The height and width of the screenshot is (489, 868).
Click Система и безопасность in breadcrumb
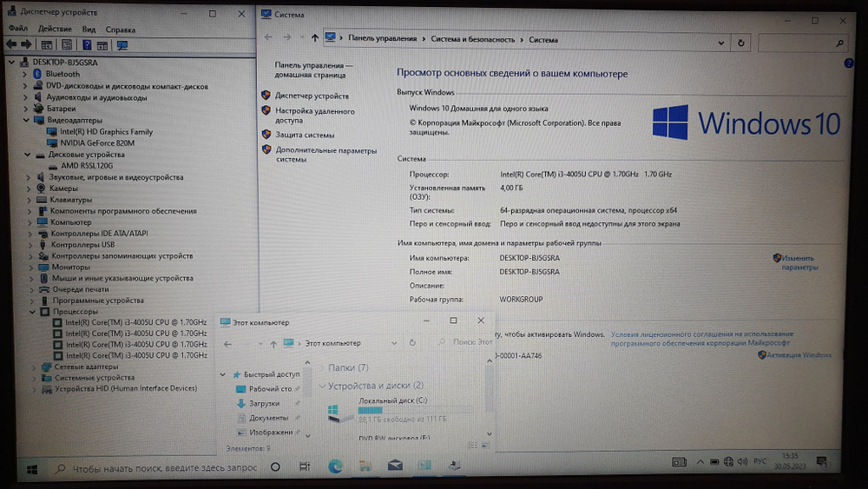[x=472, y=39]
